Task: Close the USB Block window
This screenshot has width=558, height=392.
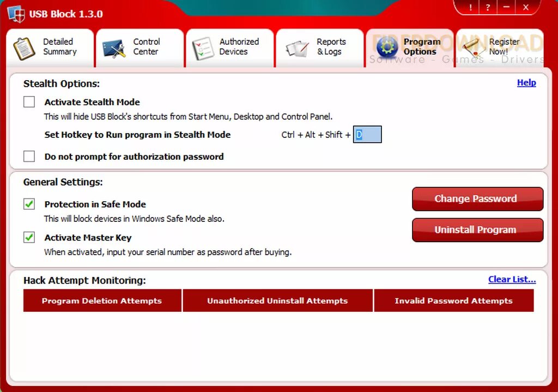Action: click(x=526, y=8)
